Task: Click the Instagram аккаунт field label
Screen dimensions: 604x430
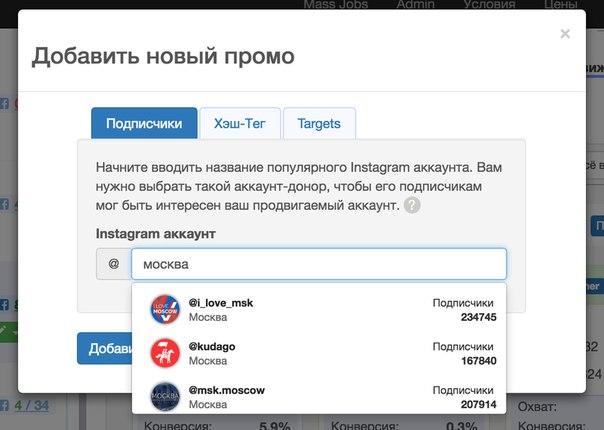Action: [x=156, y=233]
